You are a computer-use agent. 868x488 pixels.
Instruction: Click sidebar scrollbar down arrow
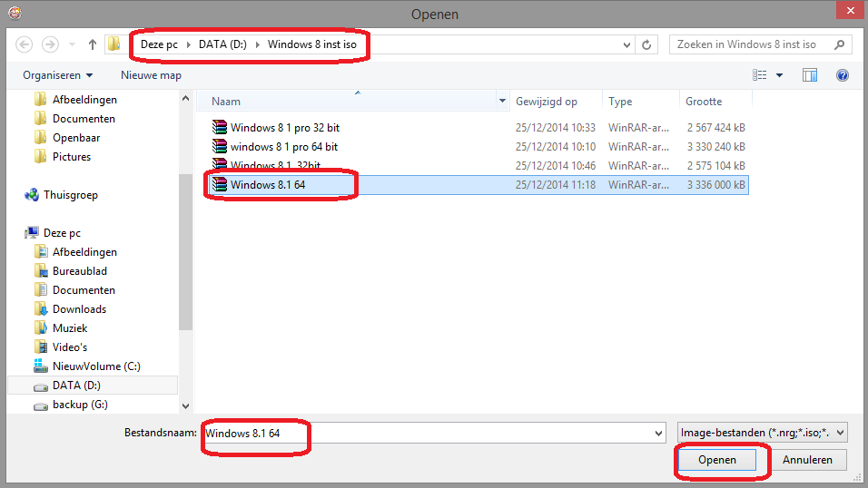[x=185, y=406]
